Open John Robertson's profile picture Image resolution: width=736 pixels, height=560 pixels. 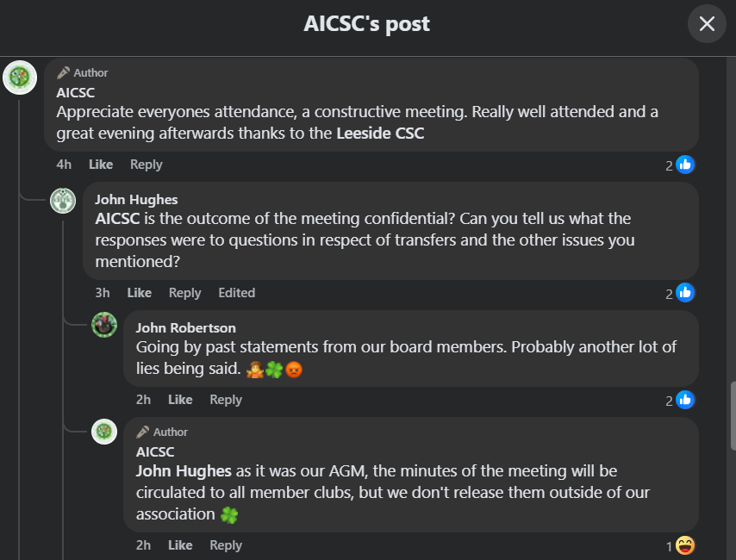pos(104,325)
